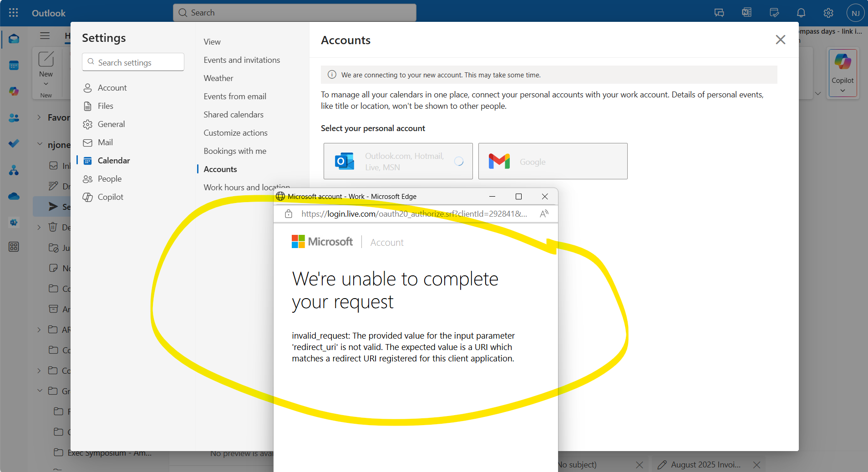Screen dimensions: 868x472
Task: Open To Do checkmark in the app rail
Action: click(x=14, y=143)
